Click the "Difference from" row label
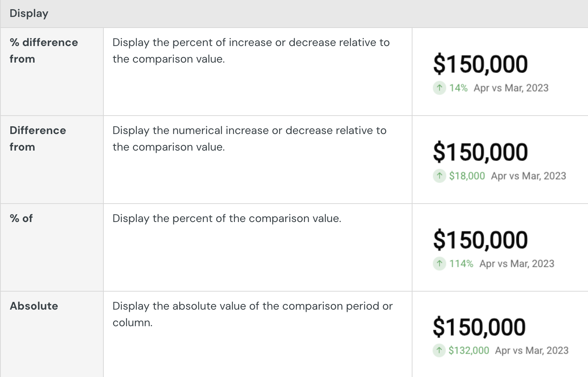Viewport: 588px width, 377px height. pyautogui.click(x=38, y=139)
